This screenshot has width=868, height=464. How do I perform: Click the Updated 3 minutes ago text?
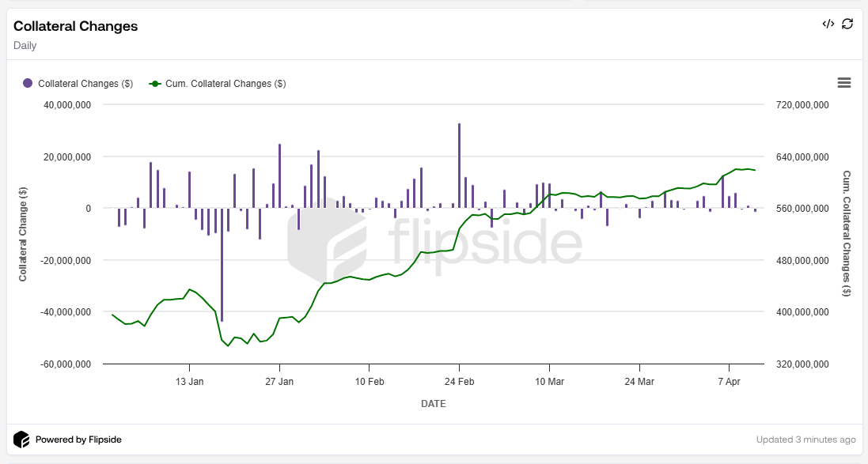(x=805, y=439)
